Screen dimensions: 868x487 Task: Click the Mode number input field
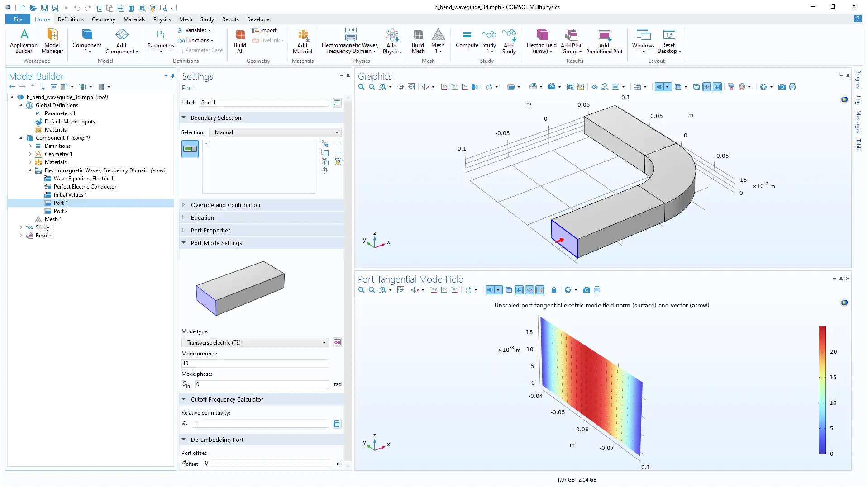255,364
